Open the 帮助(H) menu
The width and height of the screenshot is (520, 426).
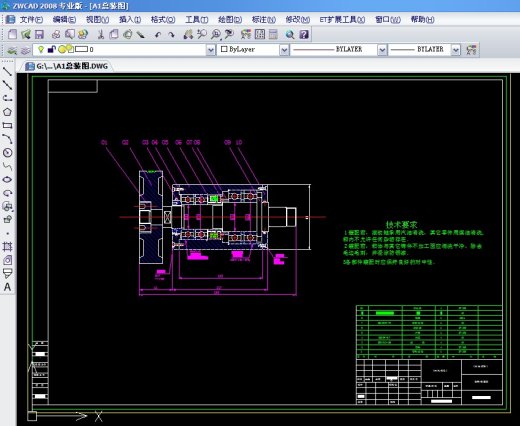pyautogui.click(x=422, y=20)
